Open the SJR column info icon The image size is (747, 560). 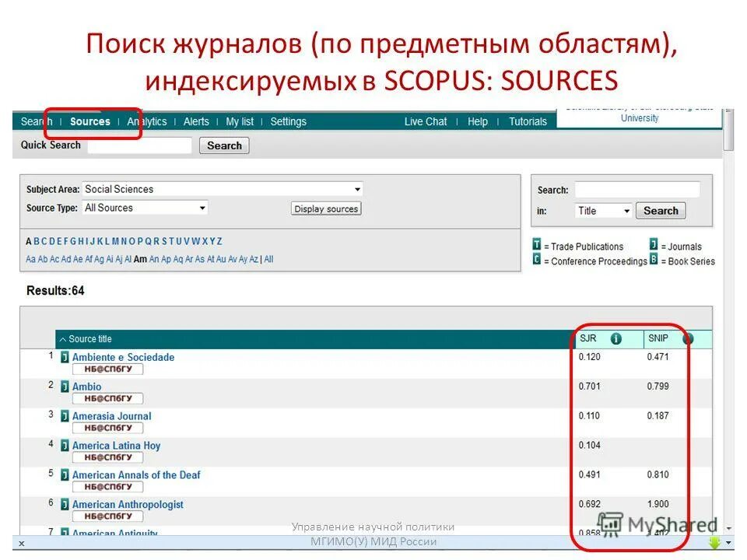coord(615,338)
